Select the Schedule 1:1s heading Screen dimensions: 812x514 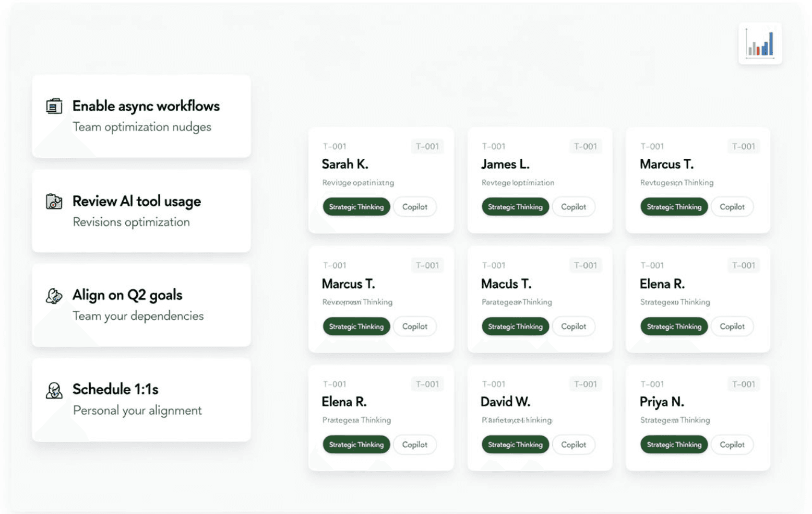[115, 389]
